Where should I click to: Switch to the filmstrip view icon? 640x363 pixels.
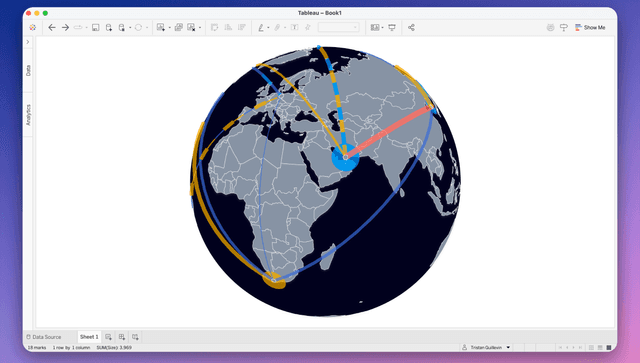pos(600,347)
